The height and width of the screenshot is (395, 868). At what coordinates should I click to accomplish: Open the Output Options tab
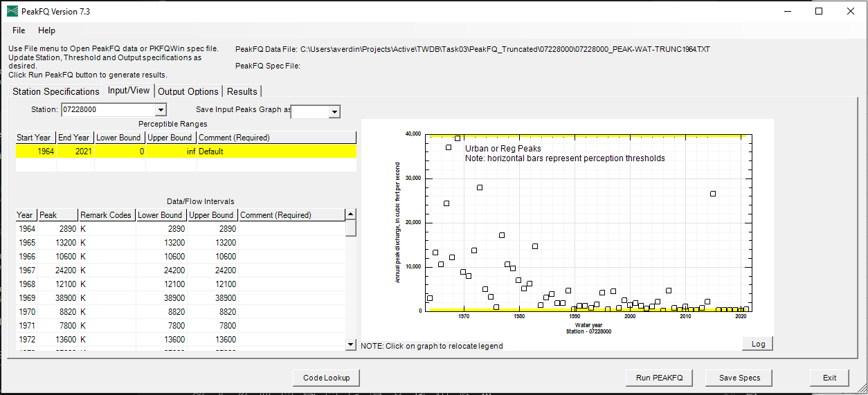[x=188, y=91]
